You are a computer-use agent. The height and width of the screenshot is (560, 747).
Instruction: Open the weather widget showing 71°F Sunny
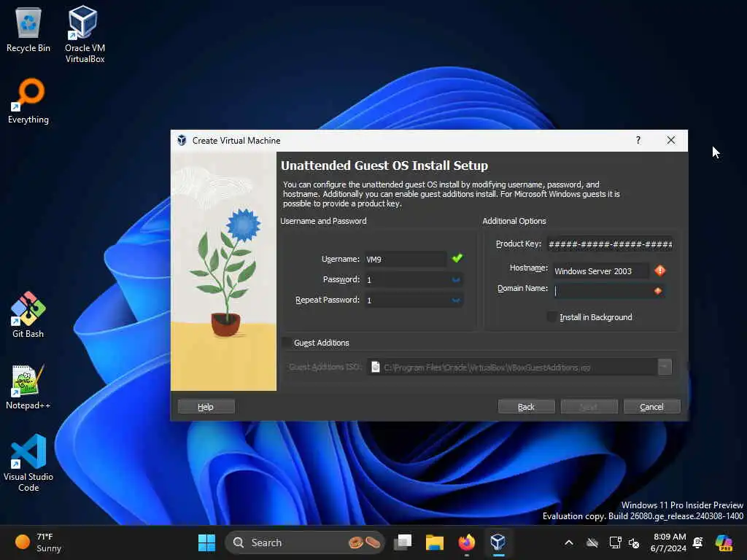pos(38,542)
